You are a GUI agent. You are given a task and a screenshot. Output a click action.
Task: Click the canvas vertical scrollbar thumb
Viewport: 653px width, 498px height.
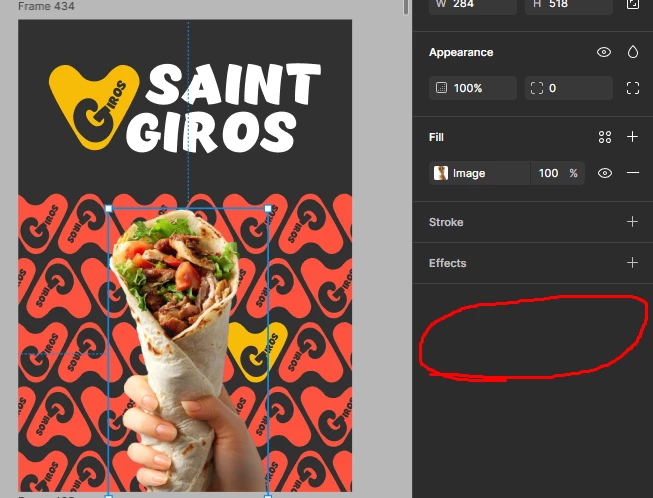point(406,7)
